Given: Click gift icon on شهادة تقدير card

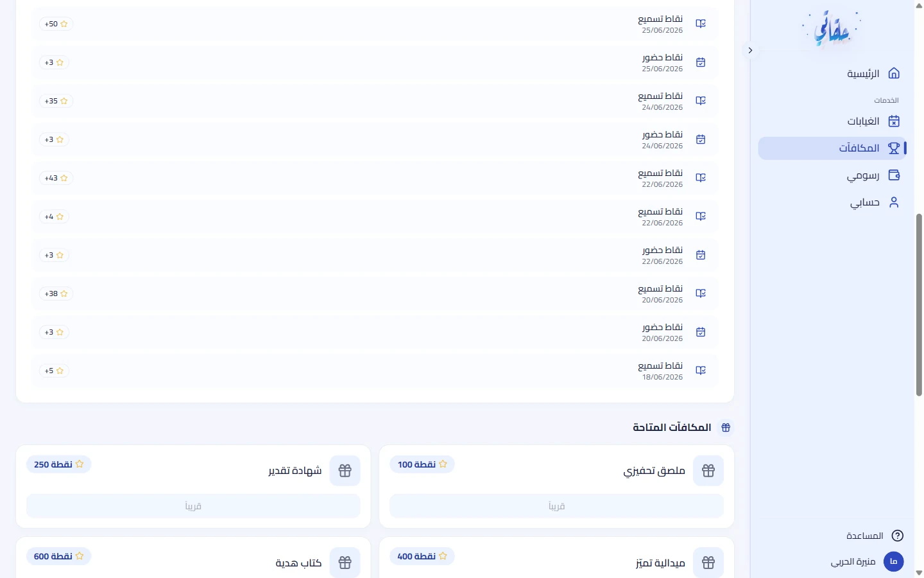Looking at the screenshot, I should click(x=345, y=471).
